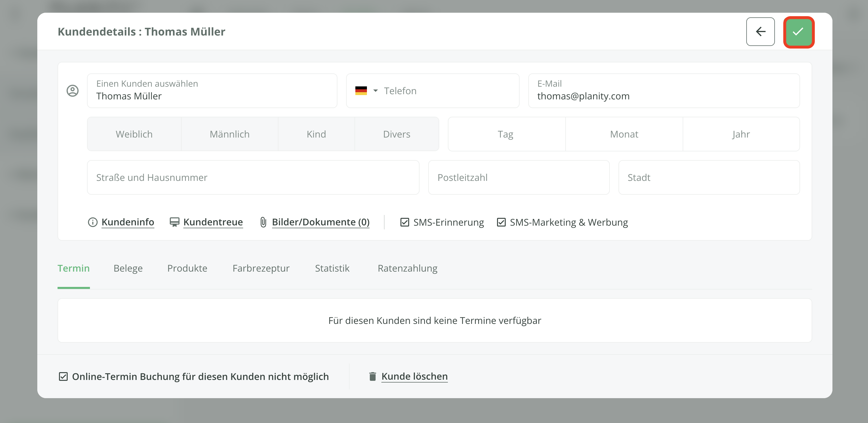Click the Kundeninfo info circle icon

[x=93, y=222]
